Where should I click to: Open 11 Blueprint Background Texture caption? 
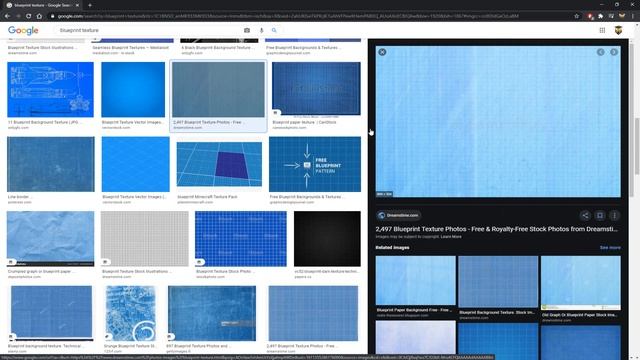coord(44,122)
